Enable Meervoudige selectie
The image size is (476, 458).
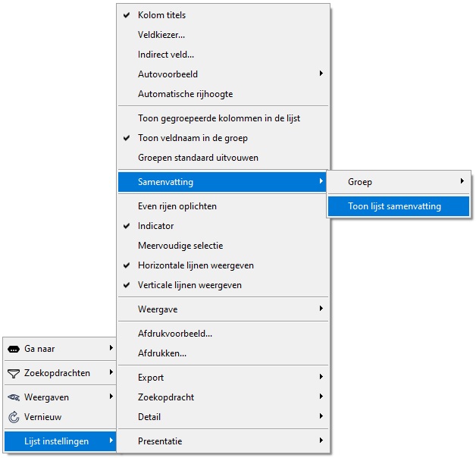coord(223,246)
